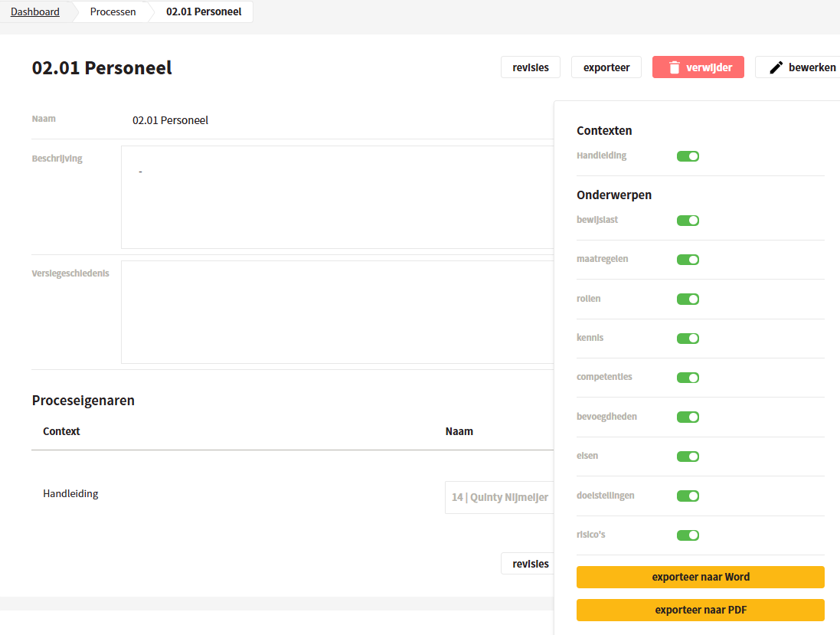Viewport: 840px width, 635px height.
Task: Click the Beschrijving text box
Action: 338,197
